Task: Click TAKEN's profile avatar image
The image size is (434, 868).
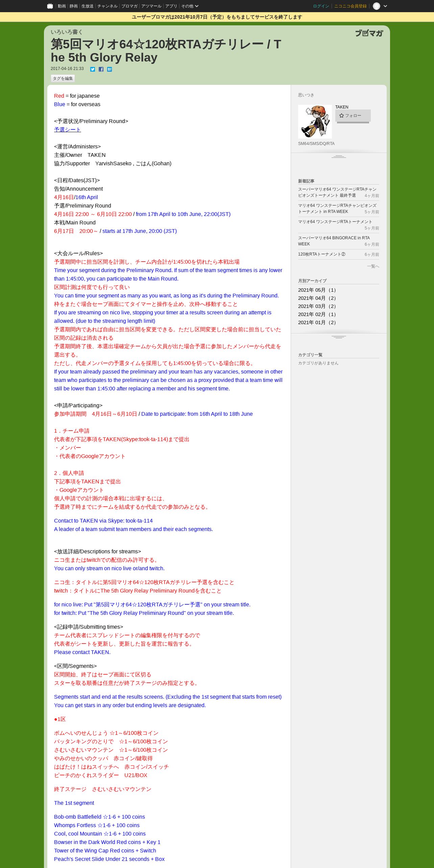Action: tap(315, 122)
